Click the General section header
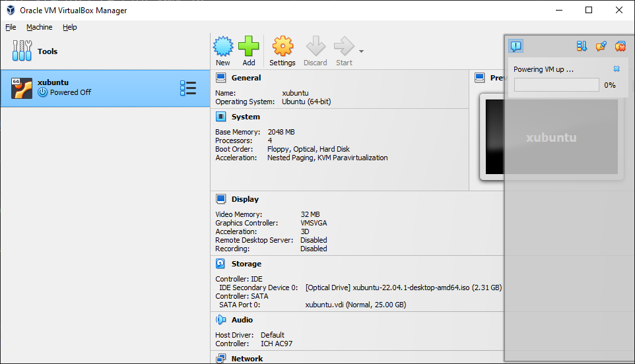The width and height of the screenshot is (635, 364). tap(246, 78)
